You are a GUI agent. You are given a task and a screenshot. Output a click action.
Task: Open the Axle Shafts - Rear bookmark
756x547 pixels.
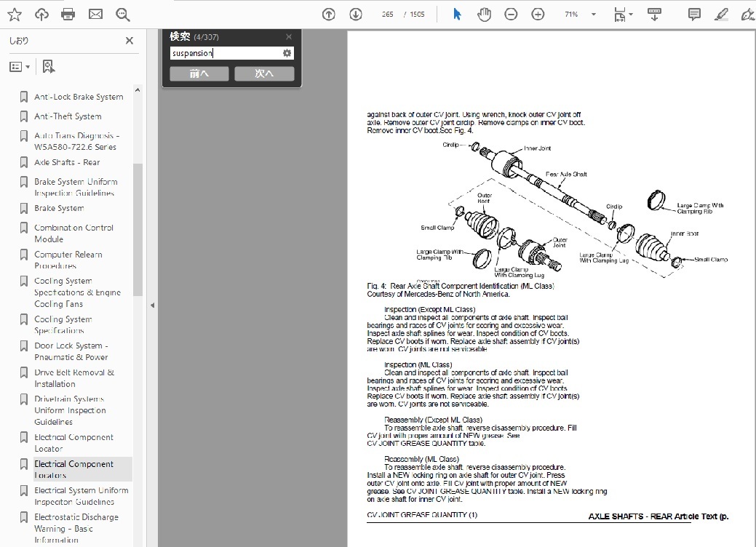(67, 162)
